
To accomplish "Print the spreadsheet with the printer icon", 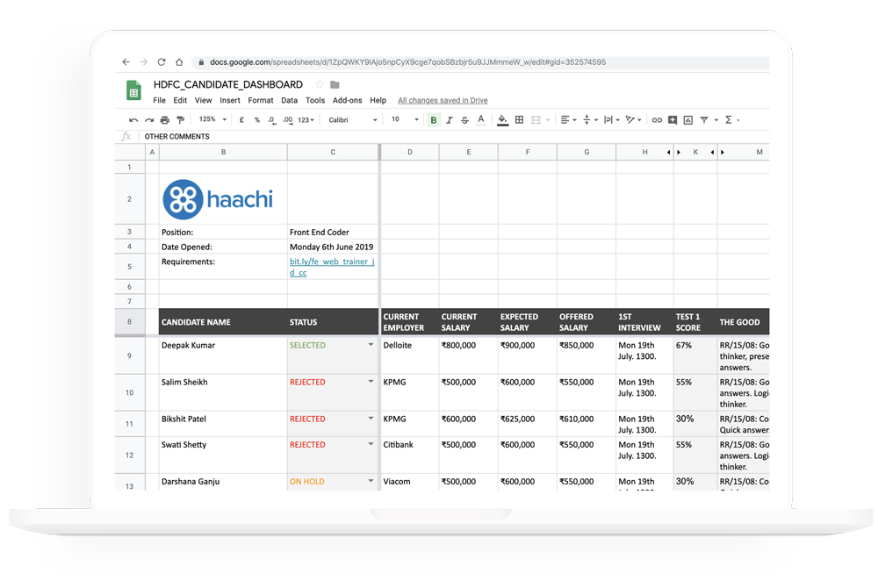I will coord(165,119).
